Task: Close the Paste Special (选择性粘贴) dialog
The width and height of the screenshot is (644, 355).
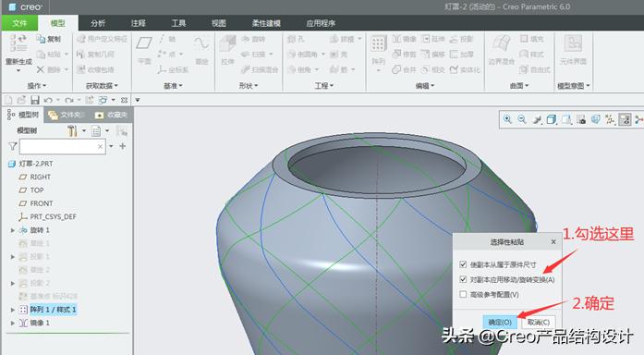Action: [x=553, y=241]
